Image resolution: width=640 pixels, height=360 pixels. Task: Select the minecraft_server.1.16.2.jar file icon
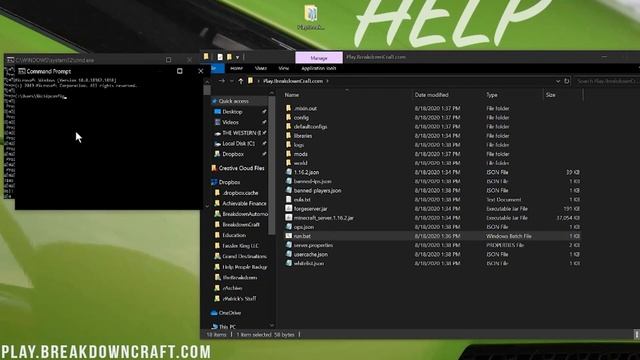289,218
